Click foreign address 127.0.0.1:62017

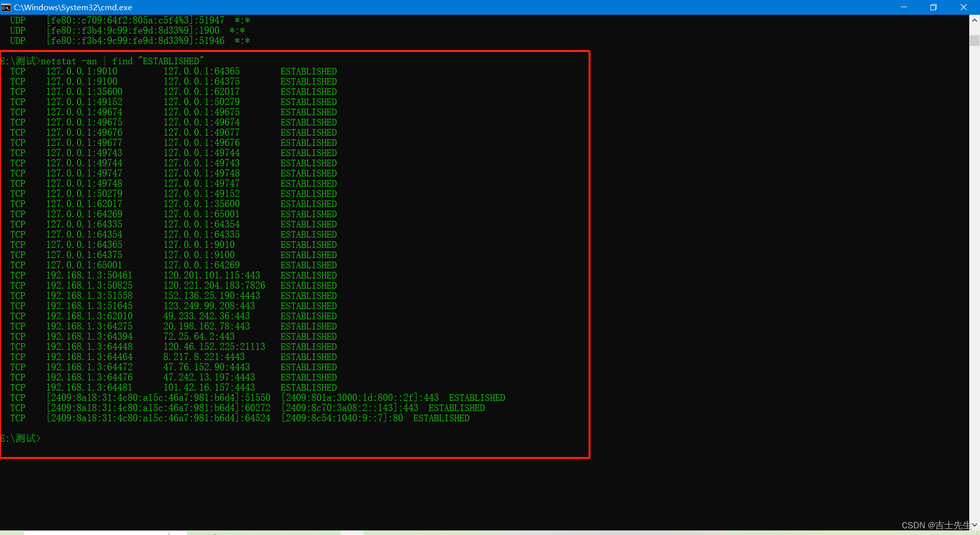pyautogui.click(x=202, y=92)
